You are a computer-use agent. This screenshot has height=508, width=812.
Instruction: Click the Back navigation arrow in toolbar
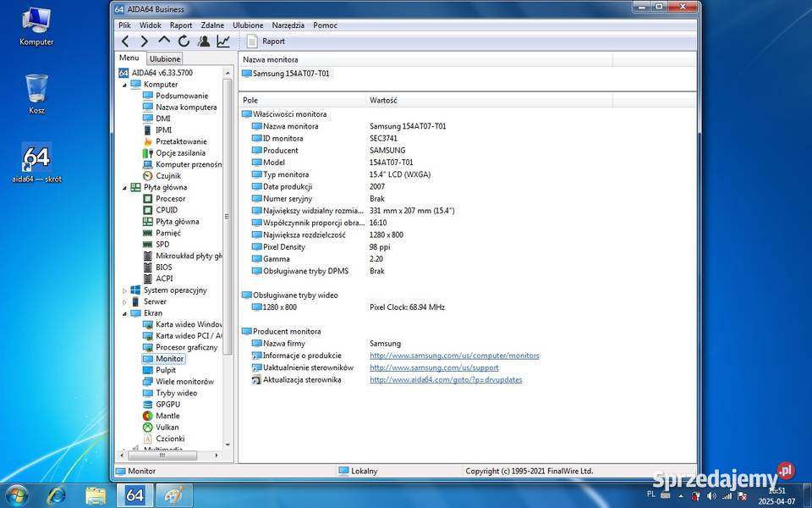pyautogui.click(x=125, y=41)
